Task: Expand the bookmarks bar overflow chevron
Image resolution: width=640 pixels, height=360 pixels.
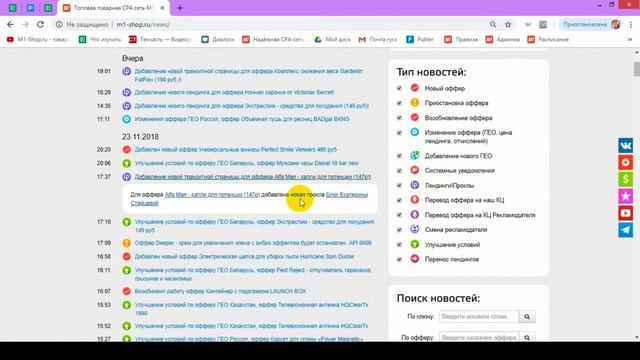Action: pos(630,40)
